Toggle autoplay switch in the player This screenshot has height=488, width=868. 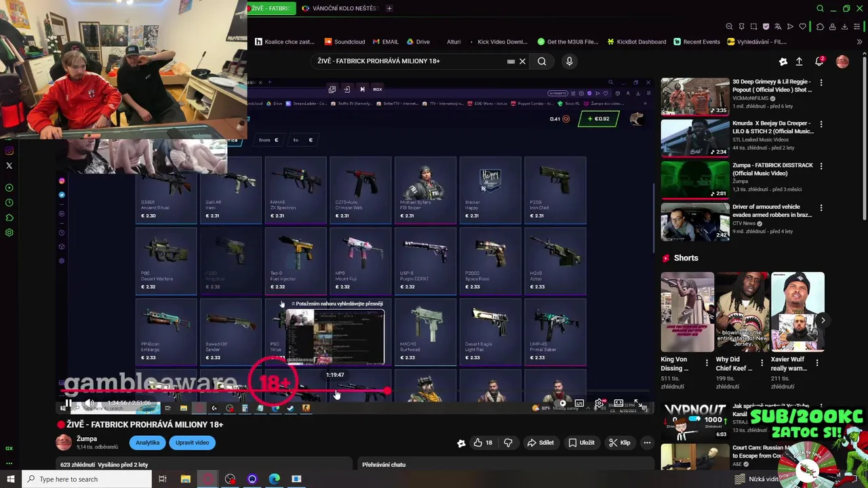(560, 403)
